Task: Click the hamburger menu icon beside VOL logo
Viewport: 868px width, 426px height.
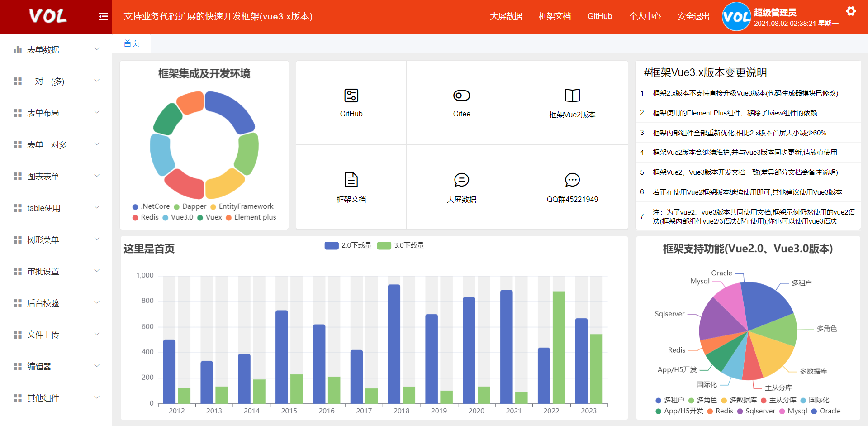Action: [x=103, y=16]
